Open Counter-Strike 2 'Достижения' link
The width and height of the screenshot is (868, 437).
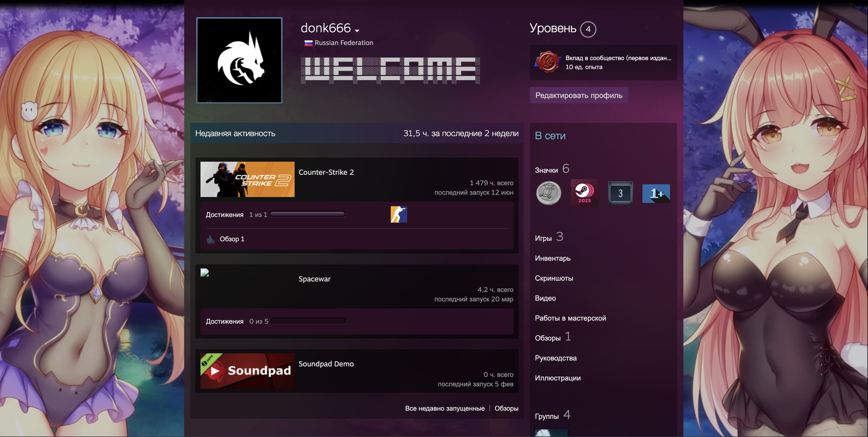[225, 215]
